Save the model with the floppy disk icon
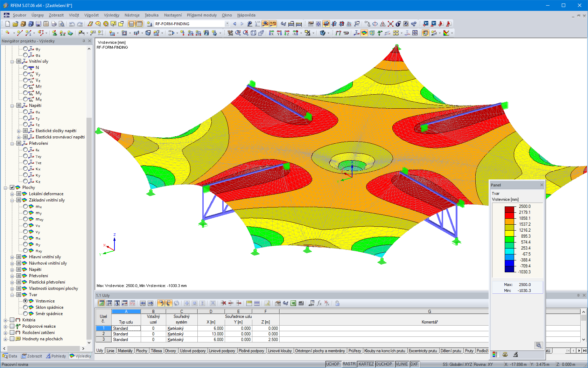The height and width of the screenshot is (368, 588). pos(38,24)
